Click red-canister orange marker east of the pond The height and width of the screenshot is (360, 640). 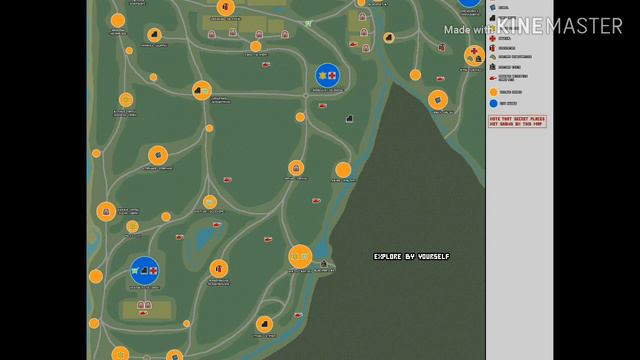[219, 269]
